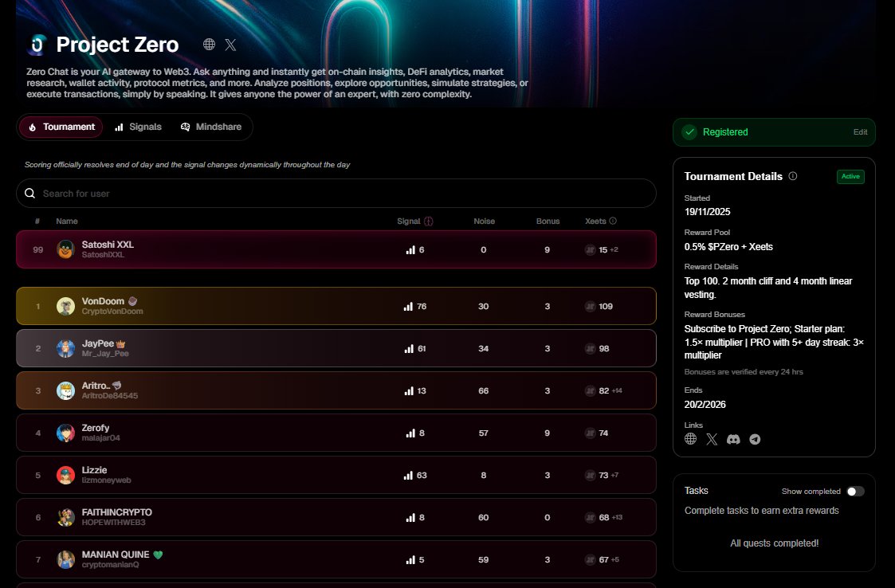Click the crown badge beside JayPee
This screenshot has height=588, width=895.
pos(120,343)
